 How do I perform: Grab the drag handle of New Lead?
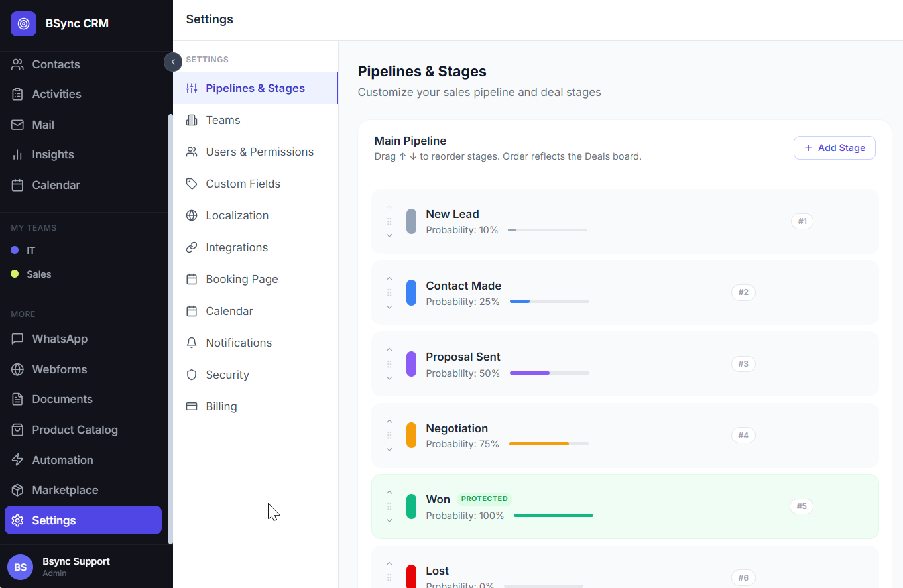click(x=389, y=221)
